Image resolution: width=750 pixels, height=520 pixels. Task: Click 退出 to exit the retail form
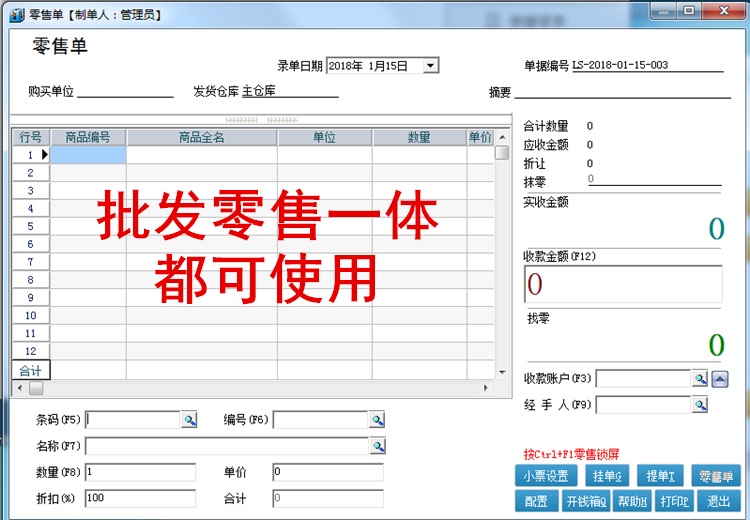(x=719, y=502)
